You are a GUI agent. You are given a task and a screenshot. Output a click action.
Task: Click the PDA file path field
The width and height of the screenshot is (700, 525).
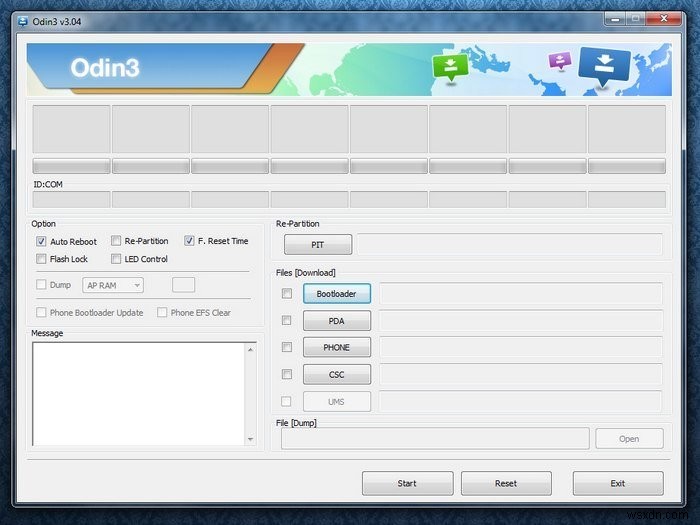tap(521, 321)
